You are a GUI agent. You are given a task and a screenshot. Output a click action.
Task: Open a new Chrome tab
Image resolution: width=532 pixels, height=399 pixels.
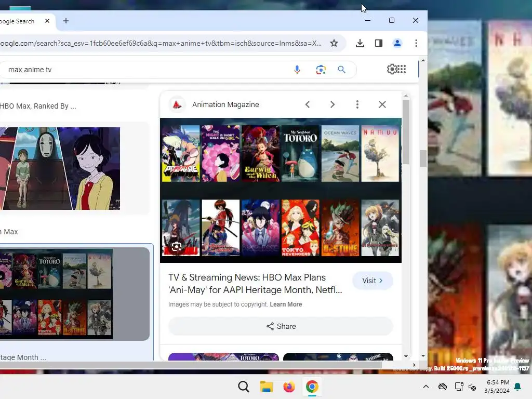[x=66, y=21]
